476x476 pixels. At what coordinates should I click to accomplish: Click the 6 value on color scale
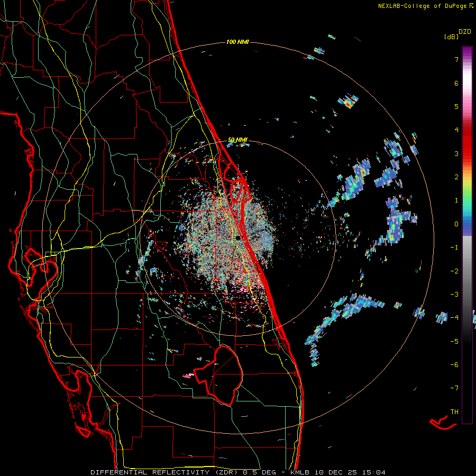[456, 83]
